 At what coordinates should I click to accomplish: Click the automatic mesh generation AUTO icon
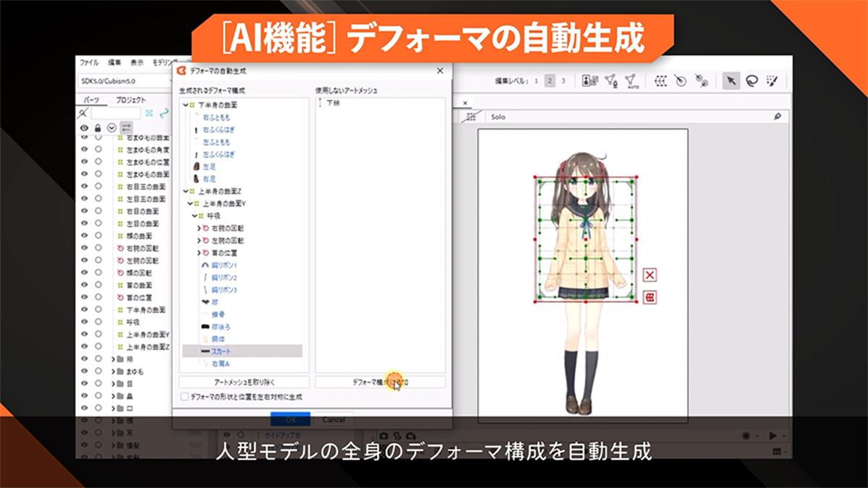click(633, 81)
